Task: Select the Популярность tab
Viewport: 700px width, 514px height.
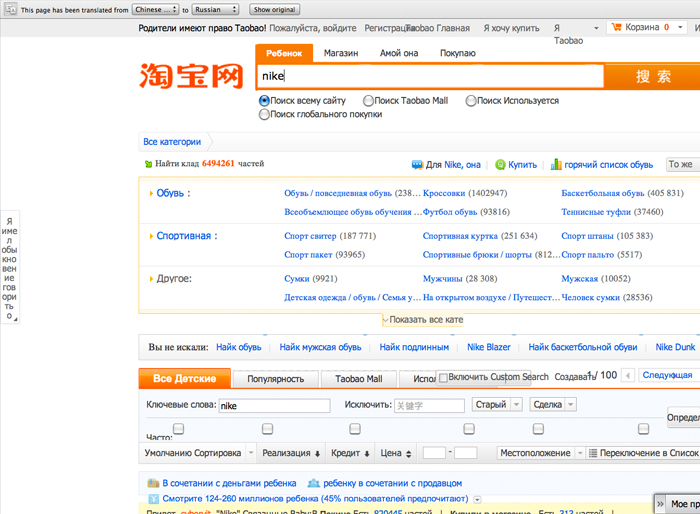Action: (x=275, y=379)
